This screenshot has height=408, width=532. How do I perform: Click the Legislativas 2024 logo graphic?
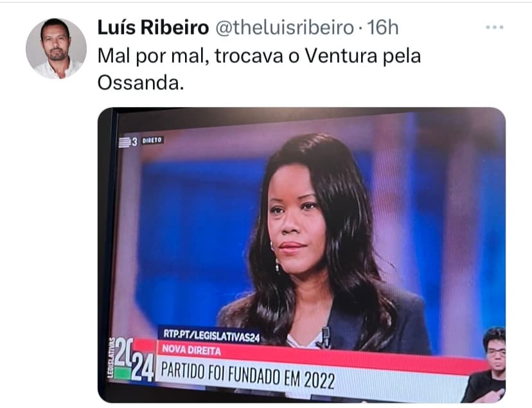tap(131, 359)
